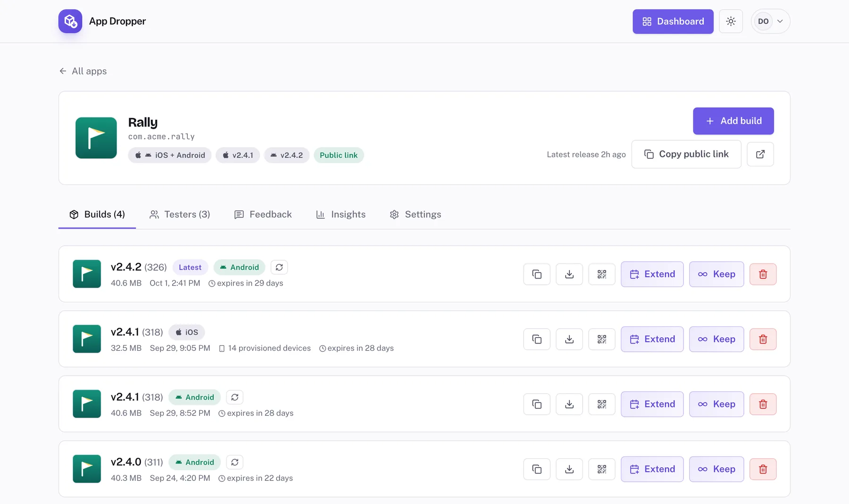The width and height of the screenshot is (849, 504).
Task: Go back to All apps
Action: [x=83, y=71]
